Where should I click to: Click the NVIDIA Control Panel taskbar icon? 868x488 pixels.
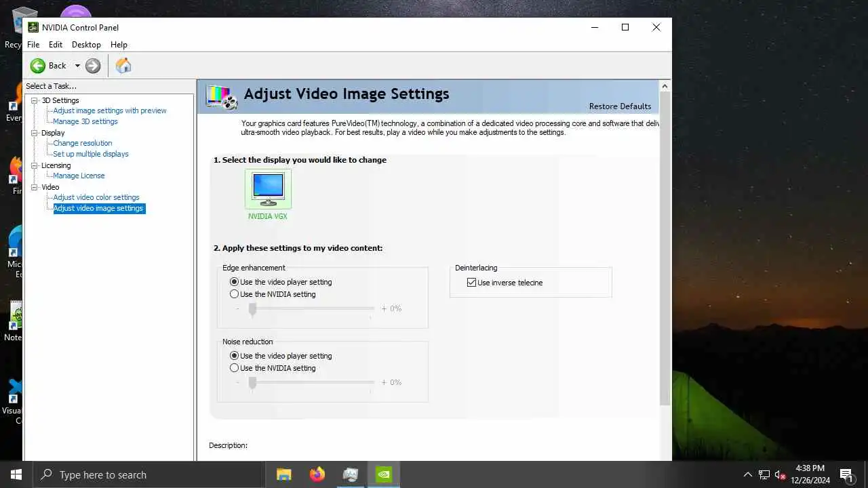tap(384, 474)
